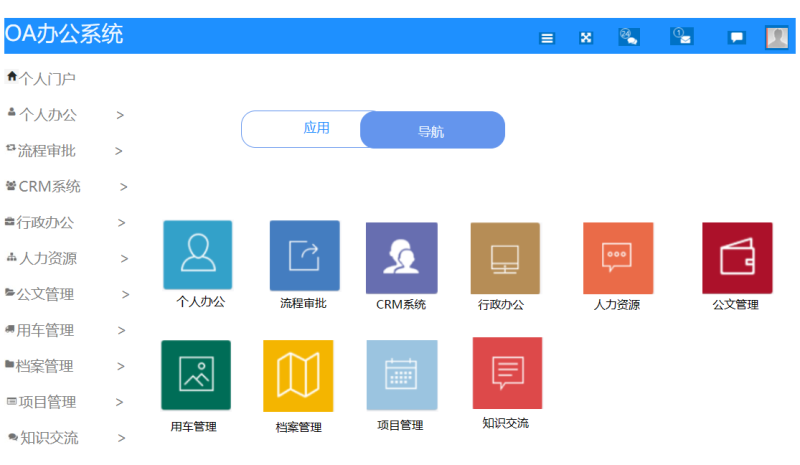Click the 人力资源 chat-bubble tile
The image size is (800, 465).
pos(617,258)
